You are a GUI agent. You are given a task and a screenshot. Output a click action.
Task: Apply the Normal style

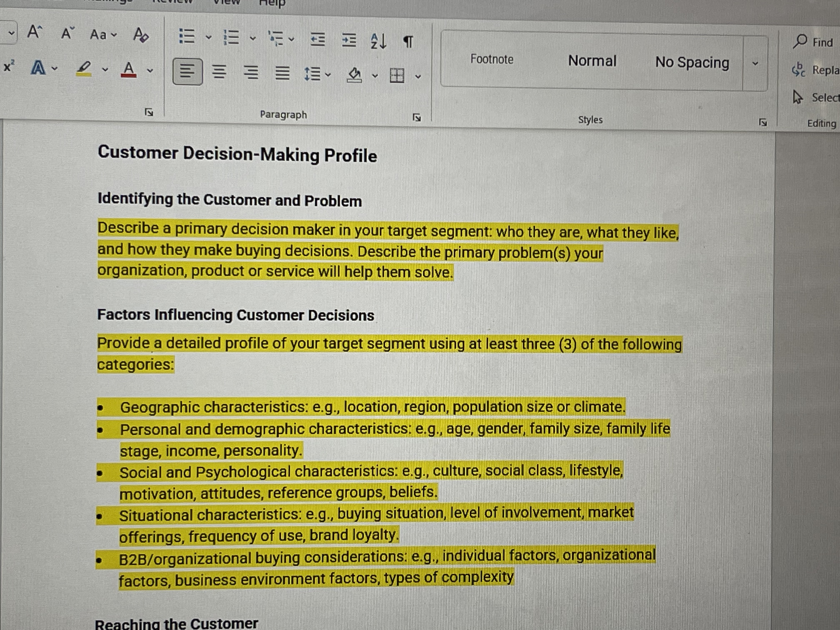point(592,61)
